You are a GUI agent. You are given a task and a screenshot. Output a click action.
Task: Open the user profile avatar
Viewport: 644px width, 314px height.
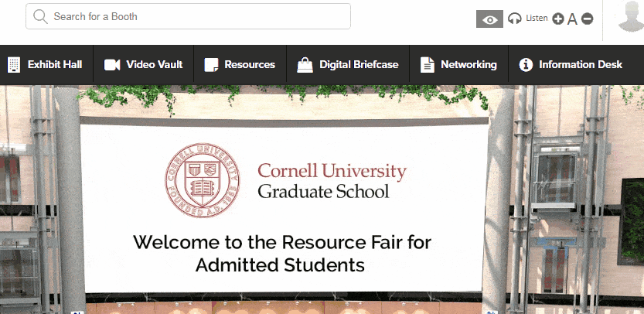[630, 16]
